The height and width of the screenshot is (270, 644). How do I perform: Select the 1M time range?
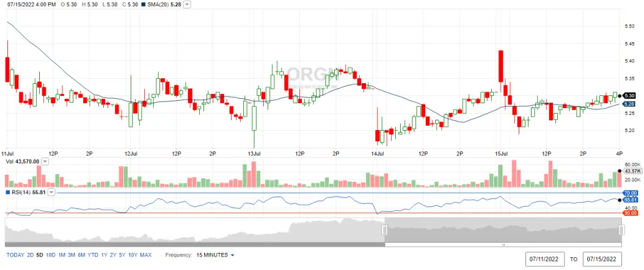tap(62, 255)
